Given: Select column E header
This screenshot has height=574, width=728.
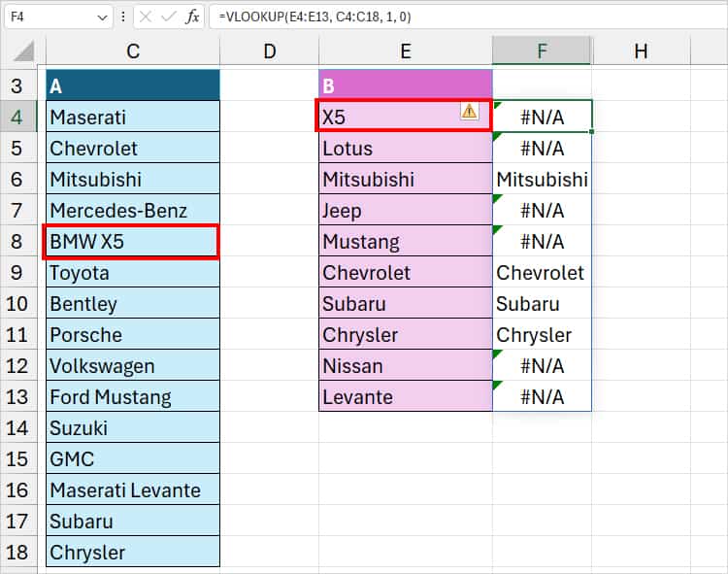Looking at the screenshot, I should point(406,51).
